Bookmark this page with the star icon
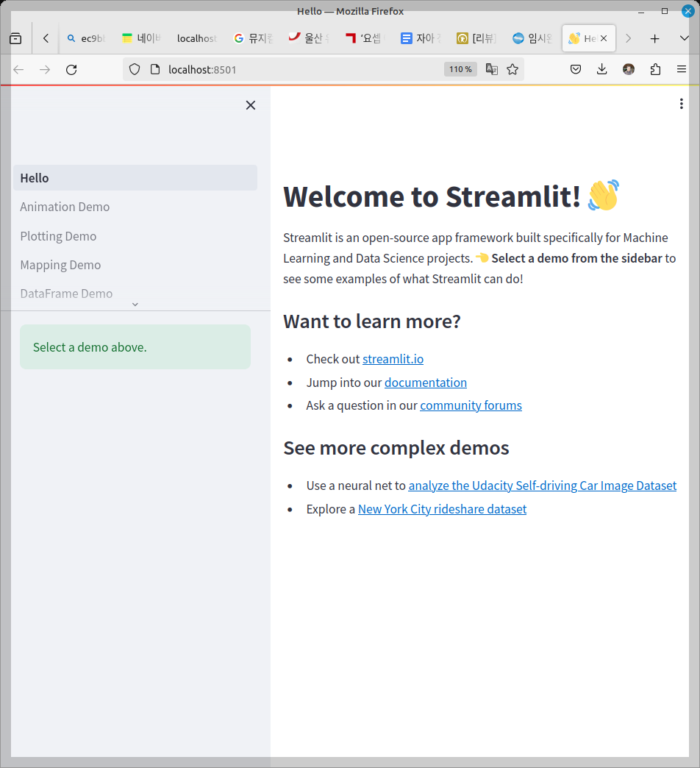The height and width of the screenshot is (768, 700). (x=512, y=69)
